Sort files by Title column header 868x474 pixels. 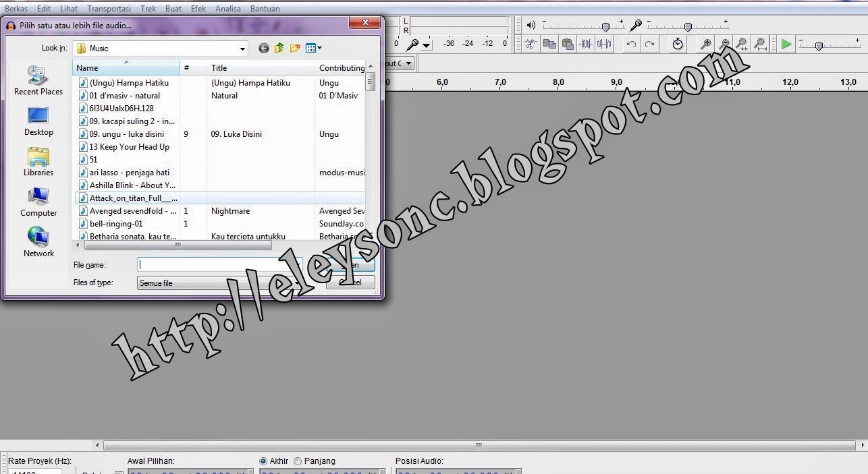(x=261, y=67)
